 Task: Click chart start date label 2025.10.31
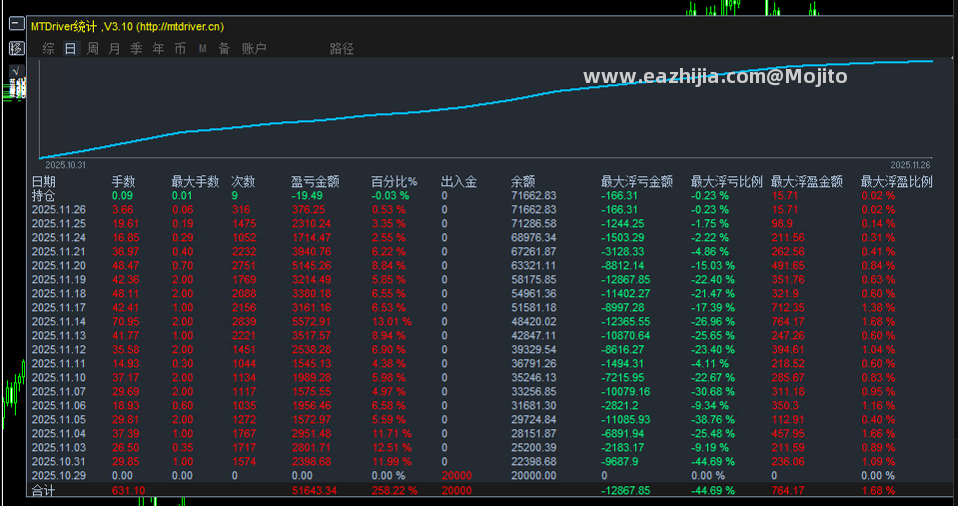(65, 165)
